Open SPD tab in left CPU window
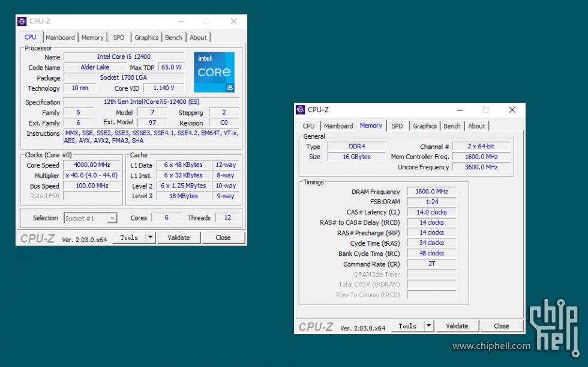Image resolution: width=588 pixels, height=367 pixels. (119, 37)
